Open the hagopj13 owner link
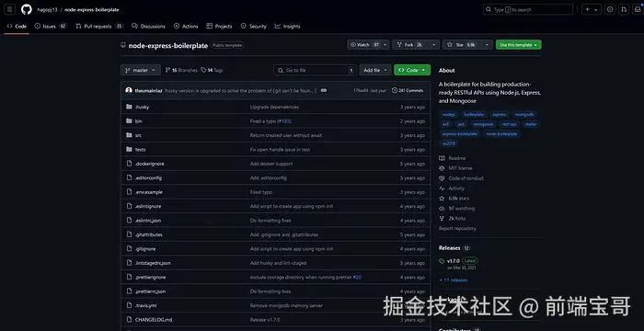Image resolution: width=644 pixels, height=331 pixels. [x=47, y=9]
